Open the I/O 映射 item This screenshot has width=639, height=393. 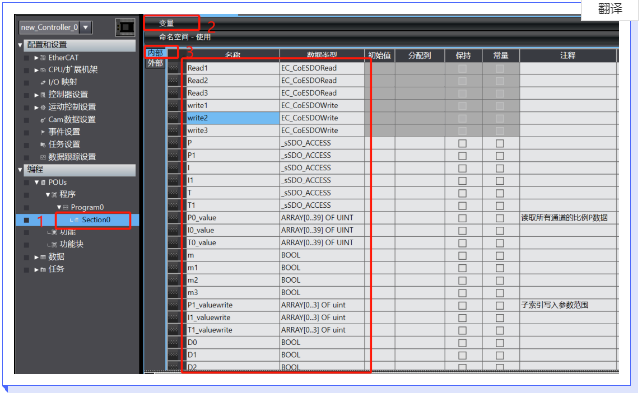[62, 82]
